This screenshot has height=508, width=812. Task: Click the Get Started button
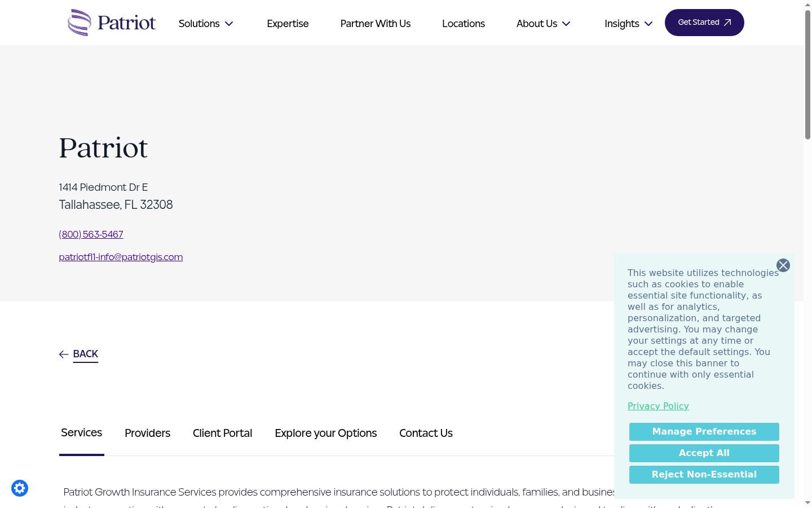704,23
